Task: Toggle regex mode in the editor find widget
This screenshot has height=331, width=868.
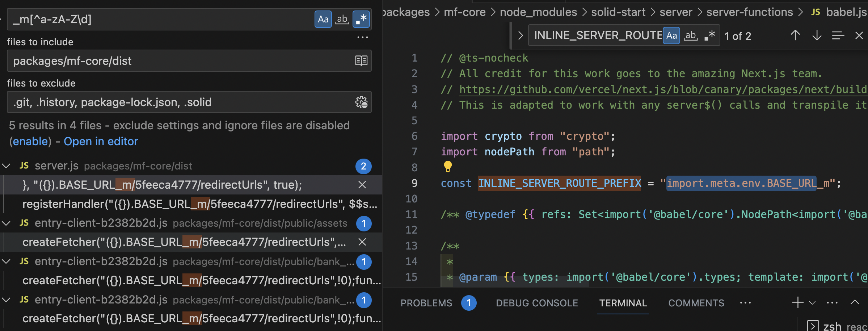Action: point(709,35)
